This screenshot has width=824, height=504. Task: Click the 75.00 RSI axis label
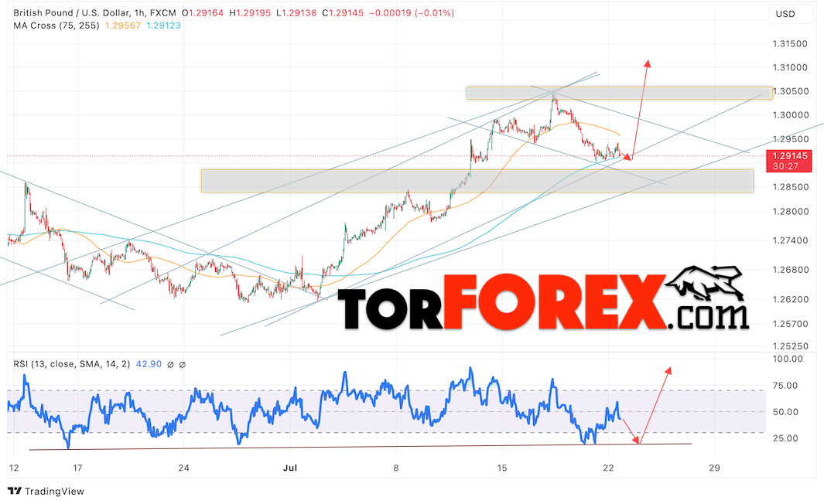[x=785, y=386]
